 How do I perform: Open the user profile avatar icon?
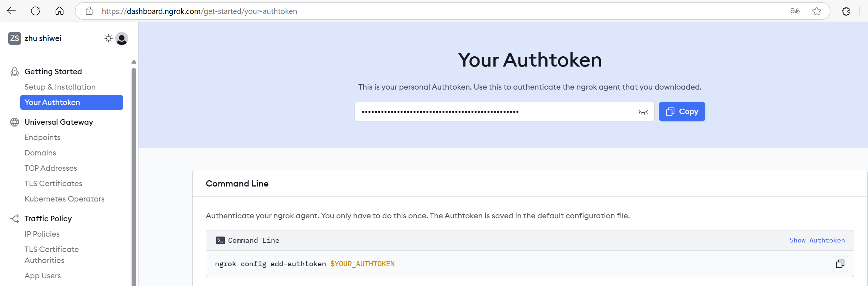[x=122, y=38]
